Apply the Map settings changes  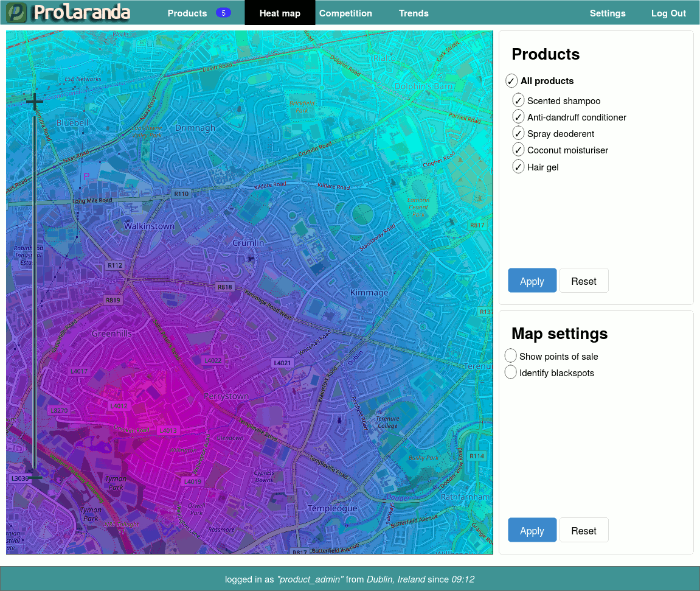point(532,530)
